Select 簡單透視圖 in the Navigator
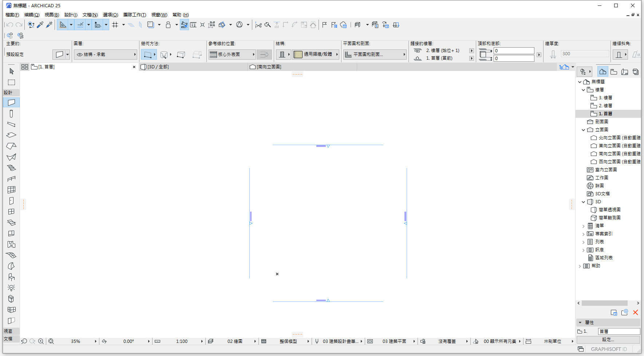Viewport: 644px width, 356px height. [x=610, y=210]
